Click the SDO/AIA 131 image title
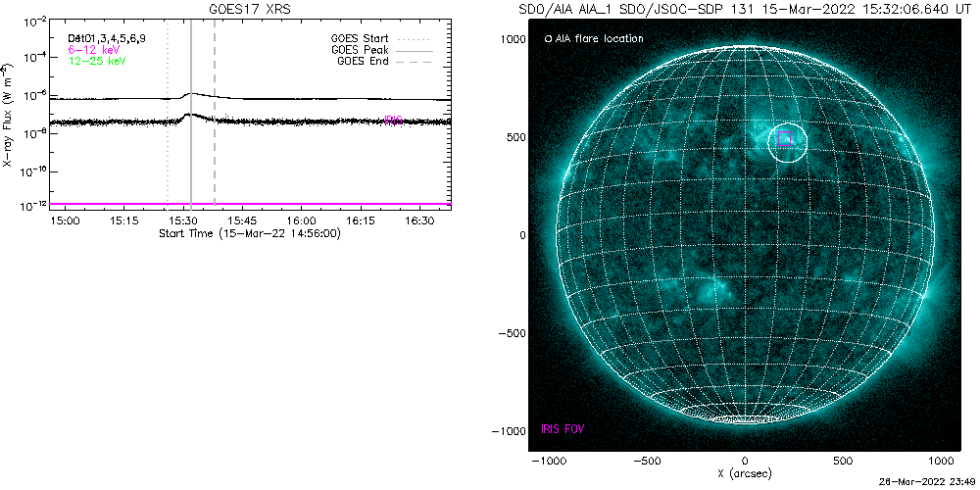The image size is (980, 490). point(744,10)
